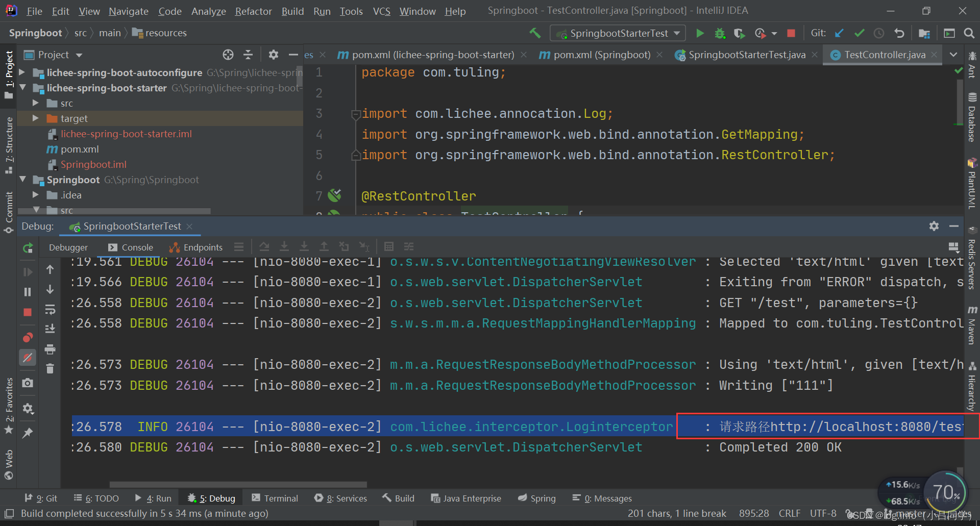Select Springboot.iml file in tree

93,164
